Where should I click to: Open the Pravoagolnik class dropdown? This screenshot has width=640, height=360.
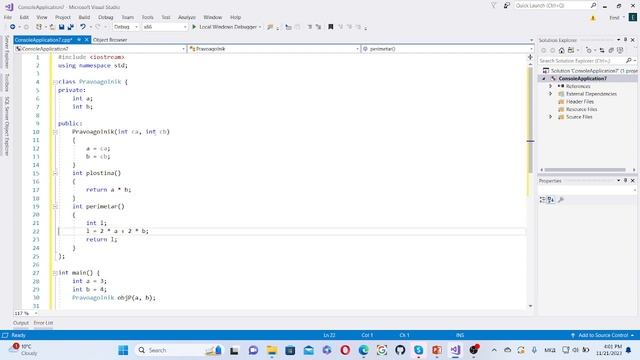(274, 49)
